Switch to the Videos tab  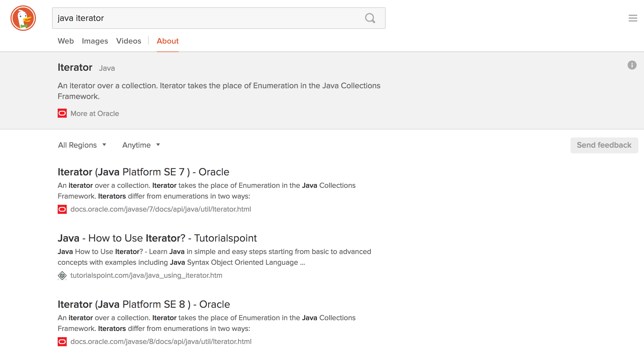(x=129, y=41)
